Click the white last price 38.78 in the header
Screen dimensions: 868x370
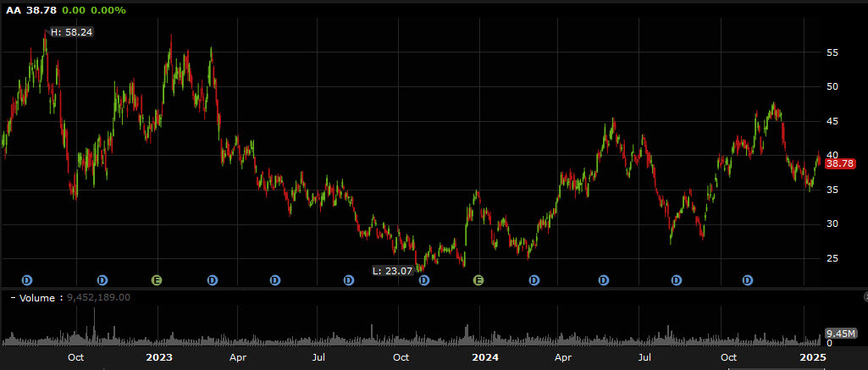point(41,10)
